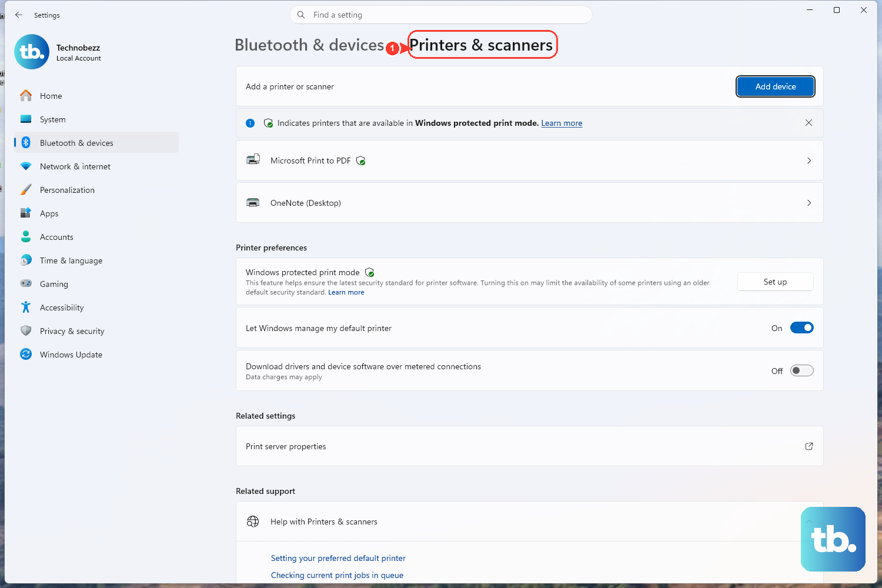Click the Home house icon
Image resolution: width=882 pixels, height=588 pixels.
coord(26,95)
